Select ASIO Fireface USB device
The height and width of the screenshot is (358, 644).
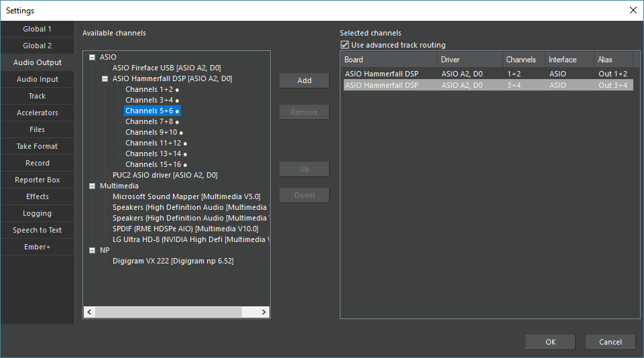[x=166, y=68]
